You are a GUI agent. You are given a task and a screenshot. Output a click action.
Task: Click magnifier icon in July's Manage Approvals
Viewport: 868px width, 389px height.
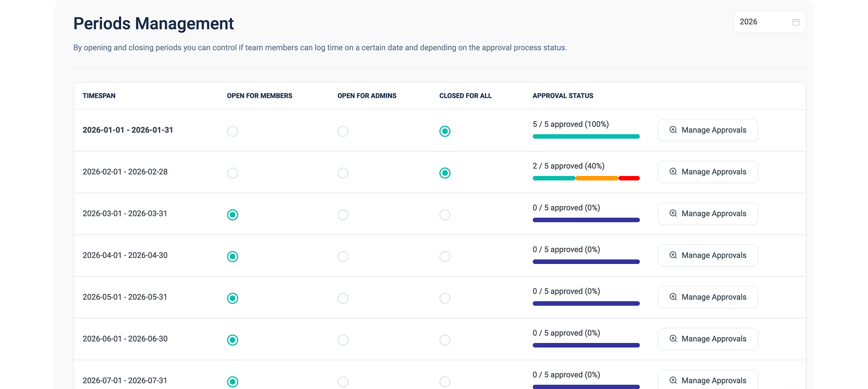click(x=673, y=380)
